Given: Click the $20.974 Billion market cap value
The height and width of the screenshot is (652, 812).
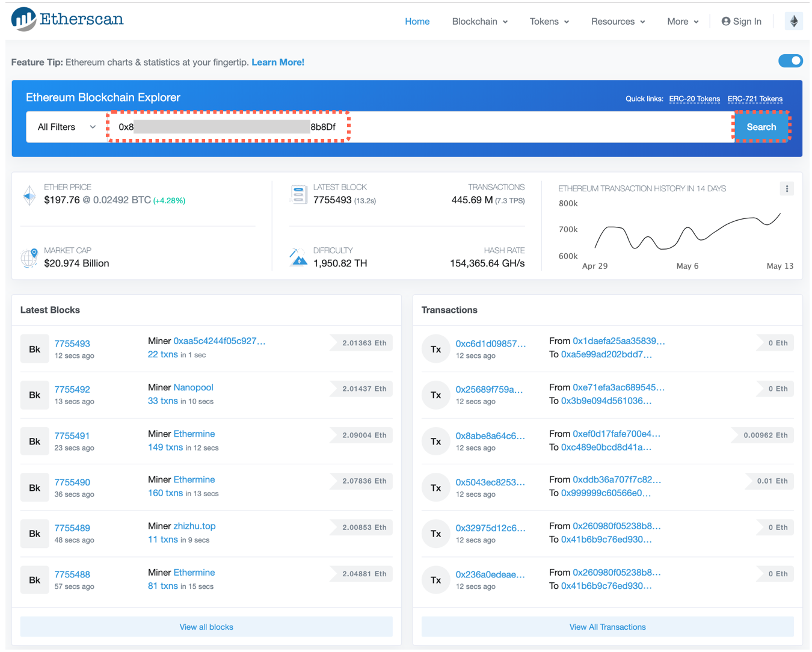Looking at the screenshot, I should pyautogui.click(x=76, y=263).
